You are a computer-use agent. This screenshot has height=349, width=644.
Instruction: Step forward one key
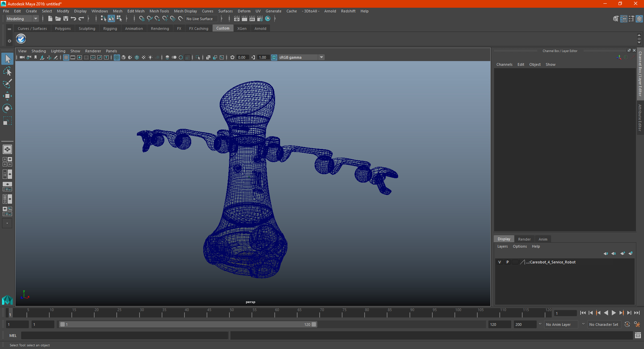coord(621,313)
